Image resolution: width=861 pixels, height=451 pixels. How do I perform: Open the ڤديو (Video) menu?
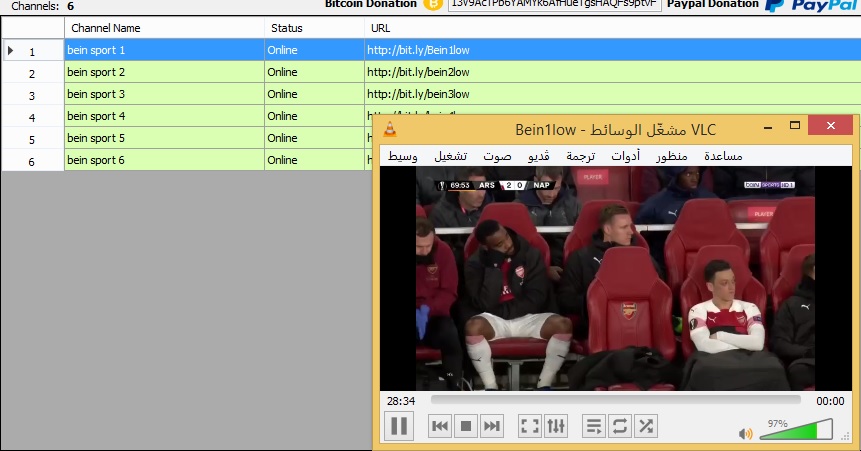[x=539, y=156]
